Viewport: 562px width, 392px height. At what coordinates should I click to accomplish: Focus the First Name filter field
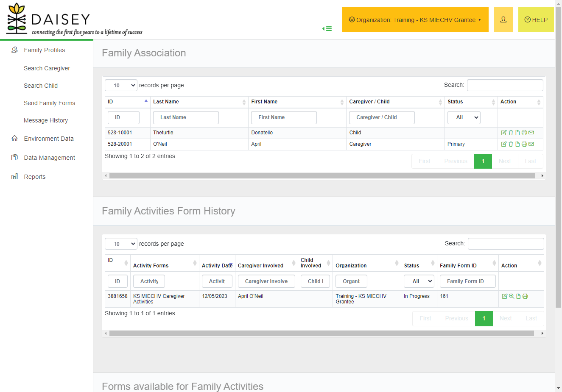tap(284, 117)
